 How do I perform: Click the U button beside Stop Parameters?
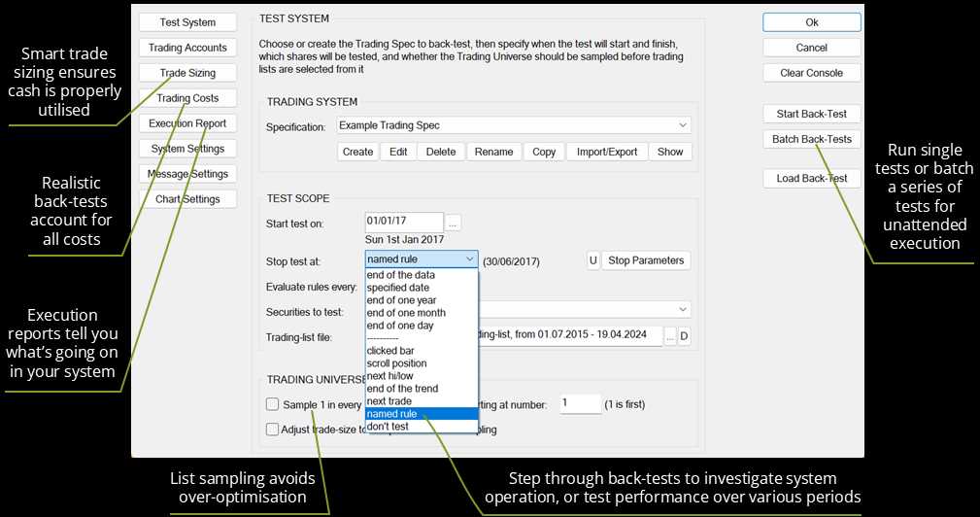592,260
